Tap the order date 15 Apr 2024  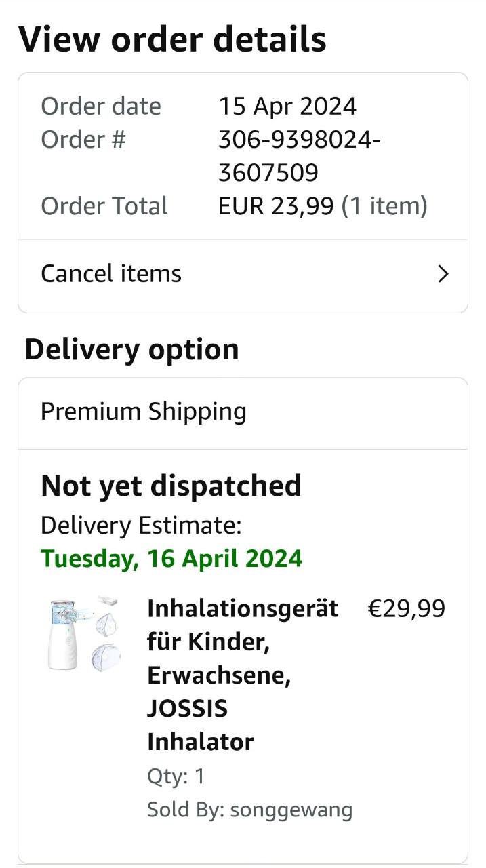coord(287,106)
